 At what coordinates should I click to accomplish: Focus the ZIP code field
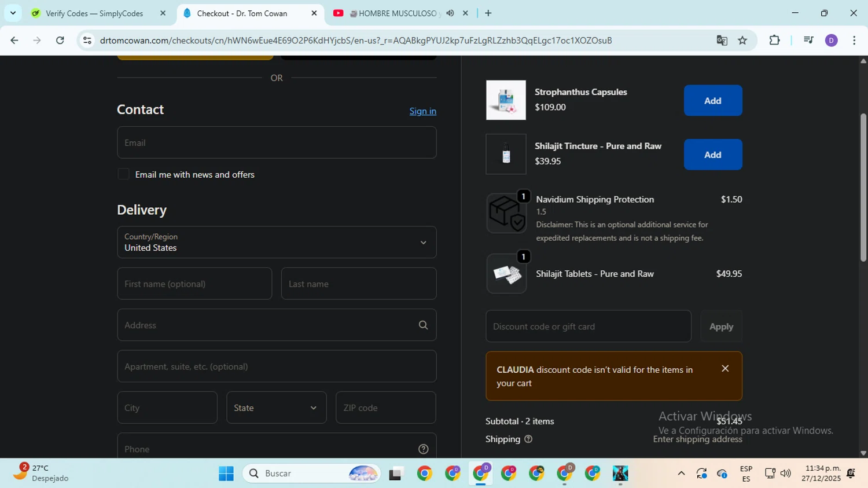385,408
